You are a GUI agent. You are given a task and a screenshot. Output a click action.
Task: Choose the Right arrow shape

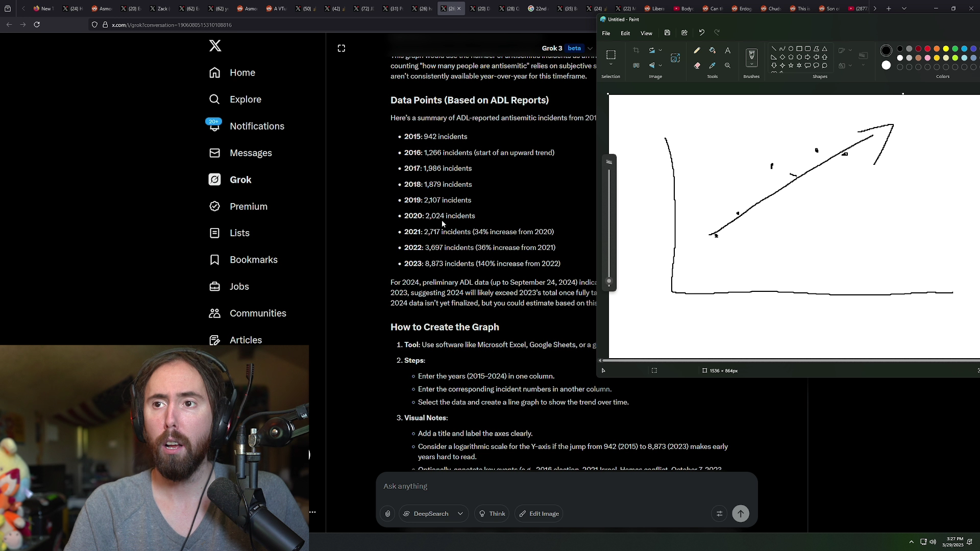click(x=808, y=57)
